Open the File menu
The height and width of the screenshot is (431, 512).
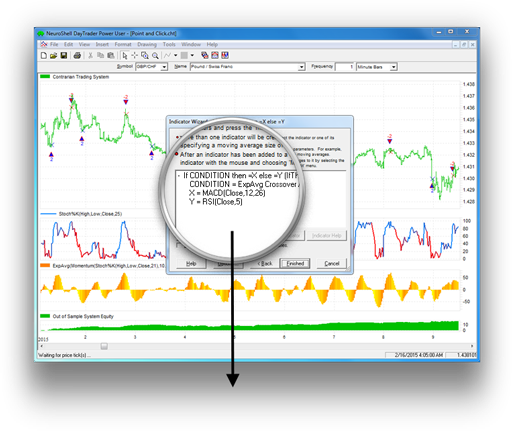click(x=54, y=44)
